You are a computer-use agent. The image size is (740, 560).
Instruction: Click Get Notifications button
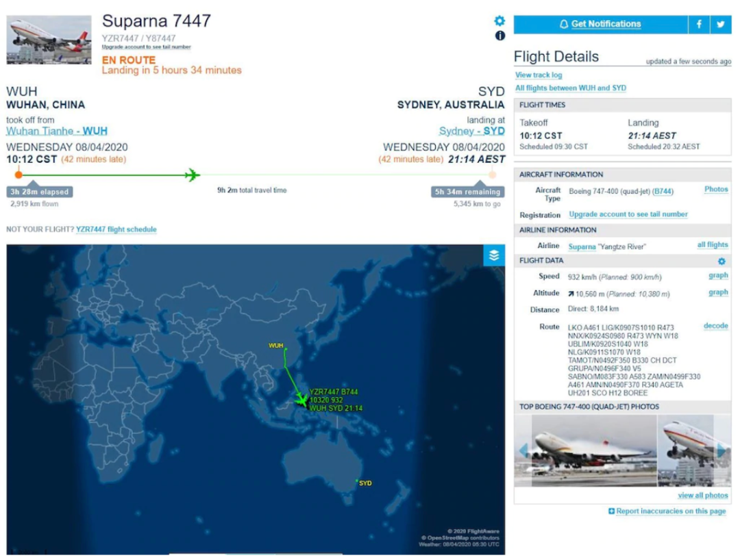point(600,25)
